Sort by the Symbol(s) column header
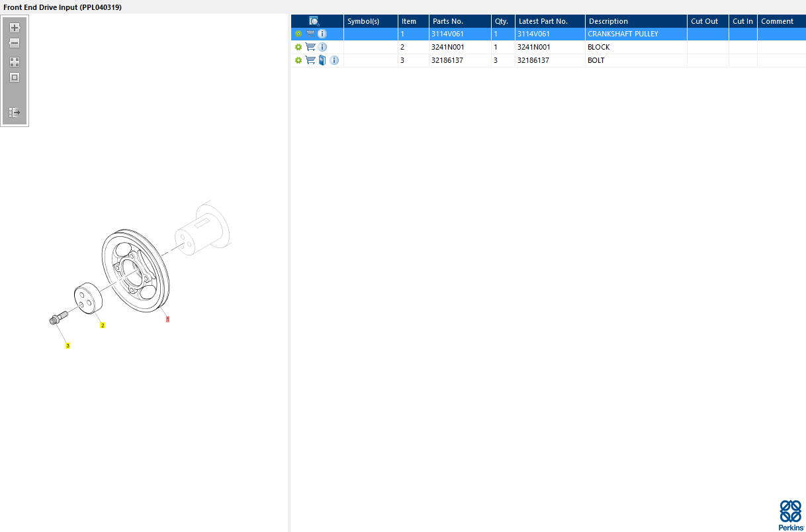Viewport: 806px width, 532px height. pos(371,21)
